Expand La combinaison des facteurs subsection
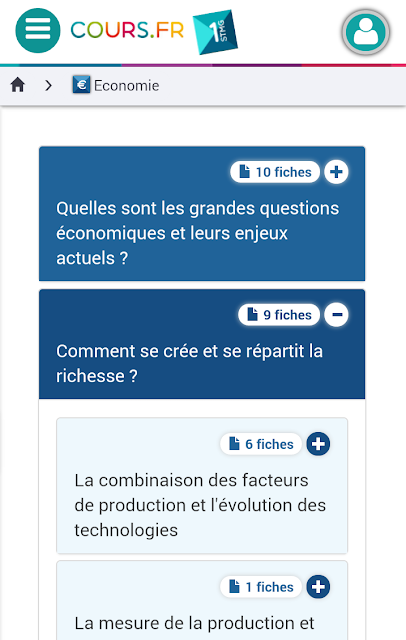This screenshot has width=406, height=640. 318,444
